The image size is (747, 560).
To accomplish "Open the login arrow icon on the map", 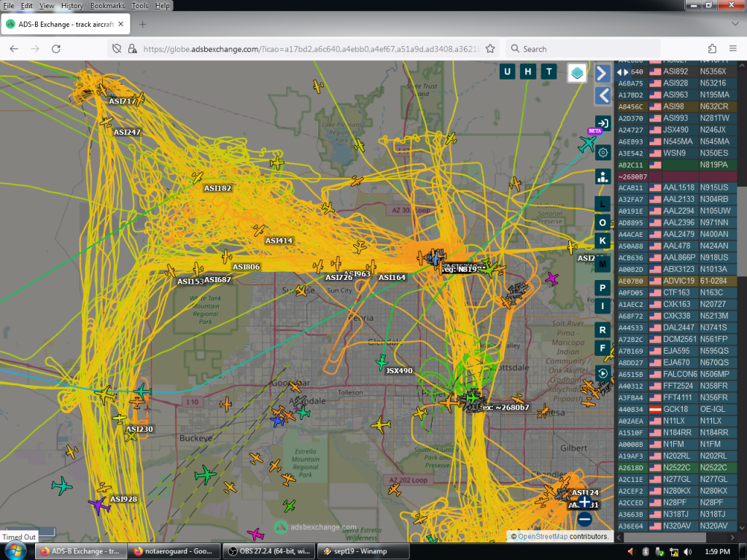I will [x=603, y=123].
